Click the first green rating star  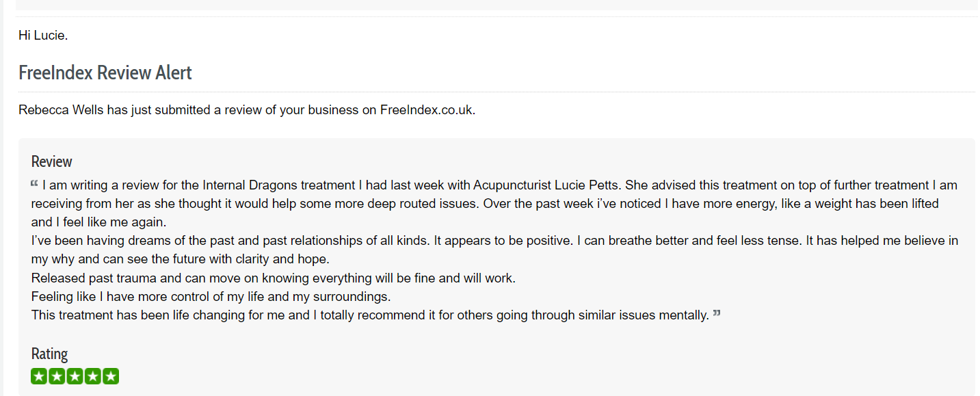coord(39,376)
